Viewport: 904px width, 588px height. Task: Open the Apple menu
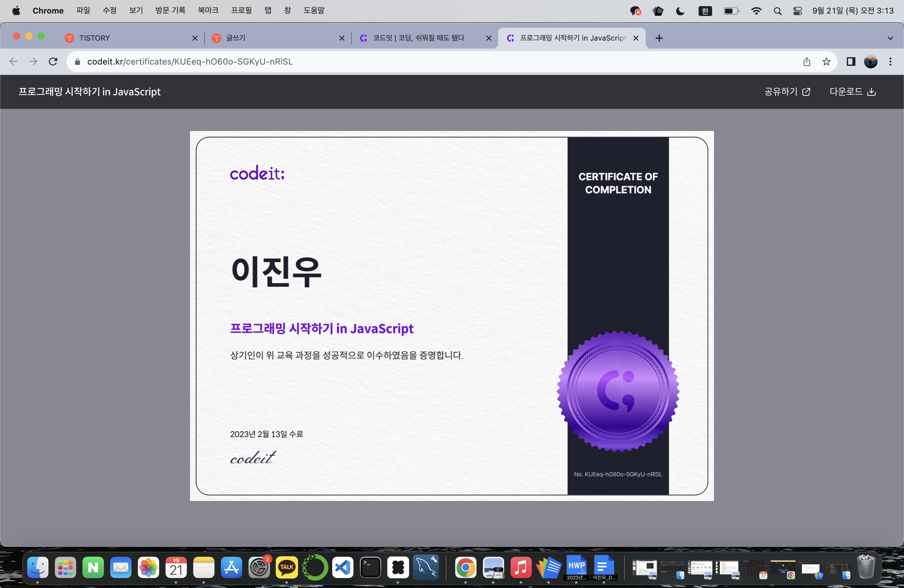pyautogui.click(x=16, y=11)
